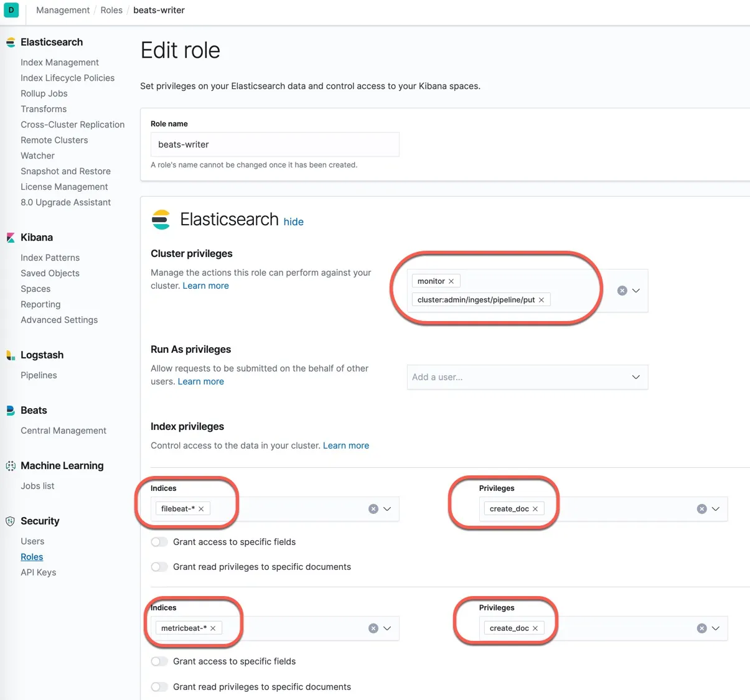Click the Roles breadcrumb
Viewport: 750px width, 700px height.
[111, 10]
